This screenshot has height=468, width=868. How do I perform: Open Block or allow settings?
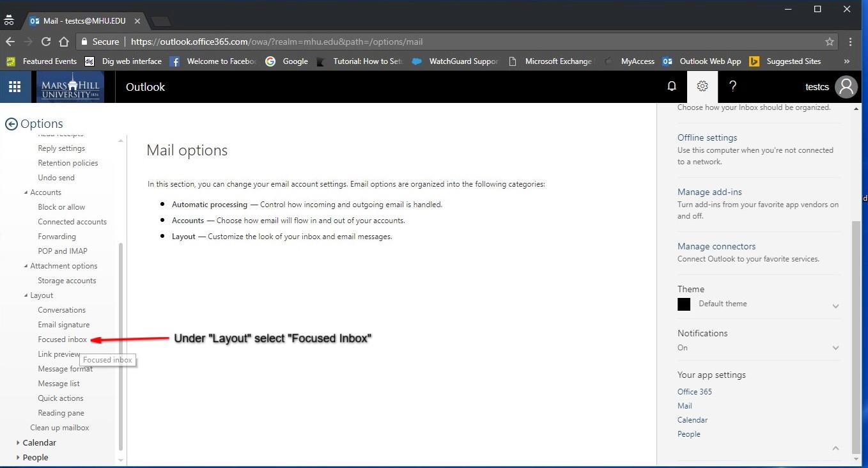(x=61, y=207)
